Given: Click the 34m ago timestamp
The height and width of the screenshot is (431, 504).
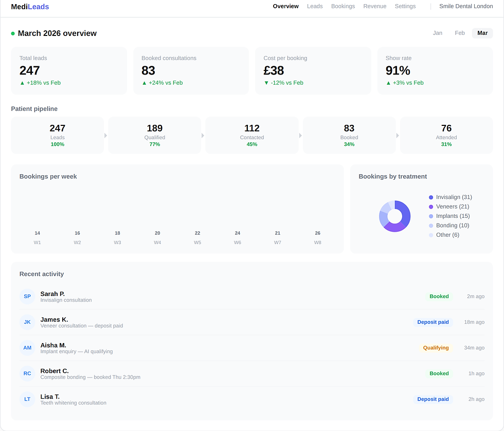Looking at the screenshot, I should point(474,348).
